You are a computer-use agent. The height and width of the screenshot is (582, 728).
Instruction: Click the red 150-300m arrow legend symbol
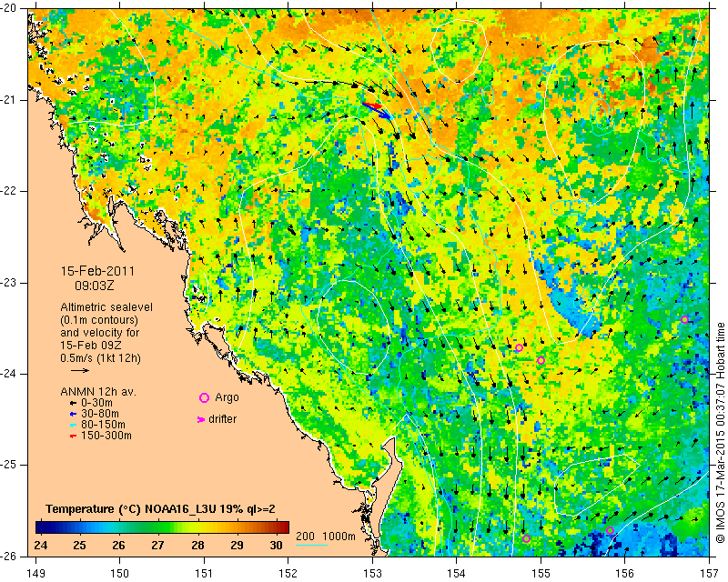point(73,436)
